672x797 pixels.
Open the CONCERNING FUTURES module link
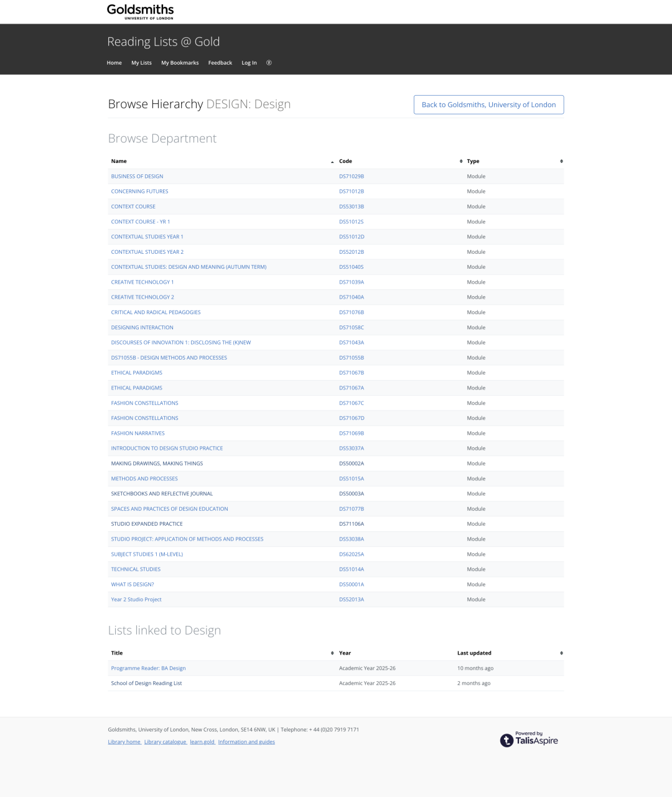tap(139, 192)
